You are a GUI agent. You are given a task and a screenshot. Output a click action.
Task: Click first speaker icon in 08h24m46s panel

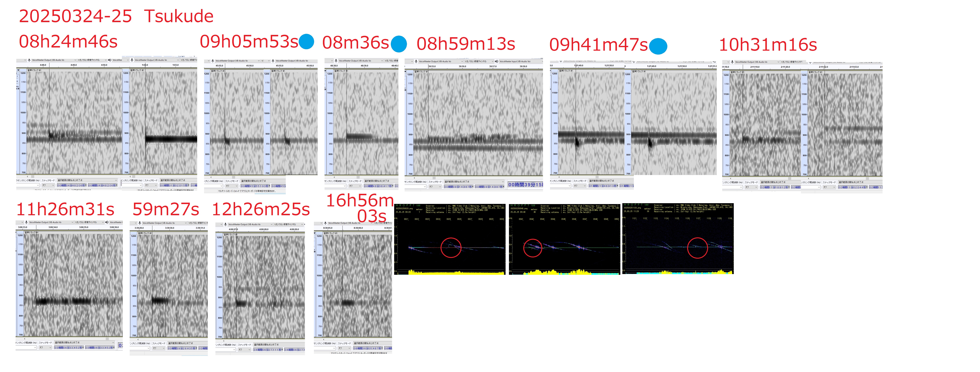tap(109, 60)
